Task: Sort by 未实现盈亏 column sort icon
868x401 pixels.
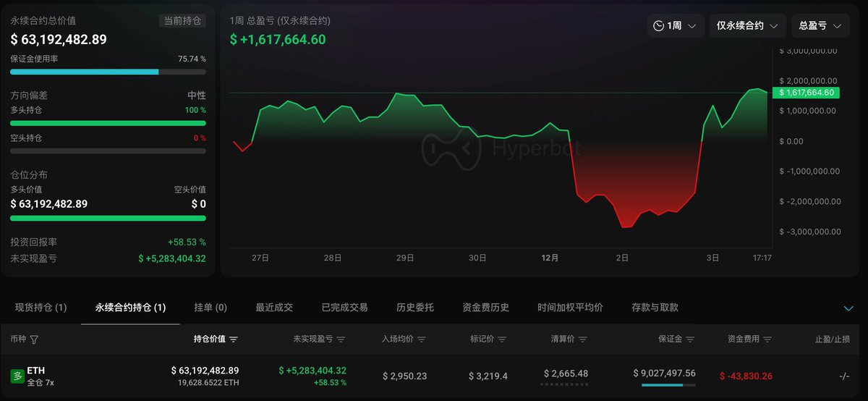Action: pos(341,339)
